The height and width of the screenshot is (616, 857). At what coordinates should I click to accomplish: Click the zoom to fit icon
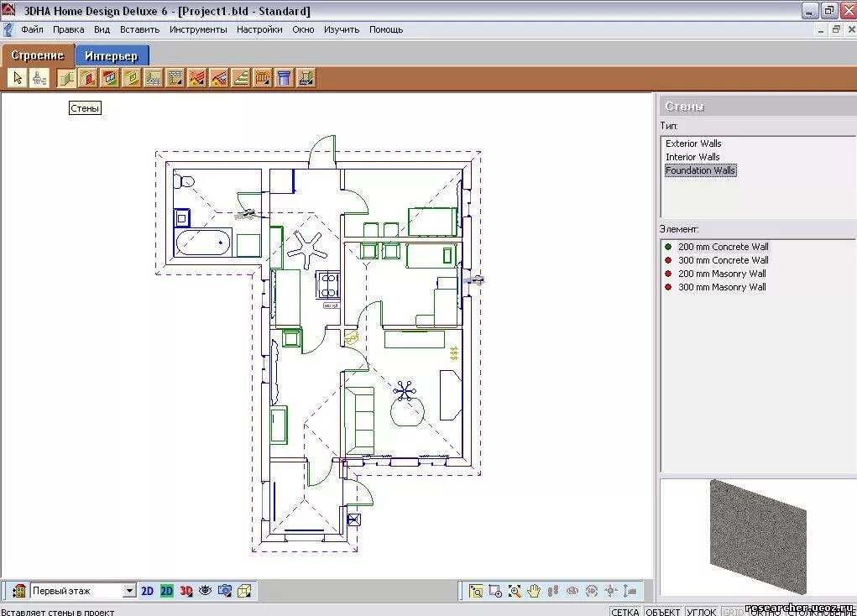tap(476, 591)
